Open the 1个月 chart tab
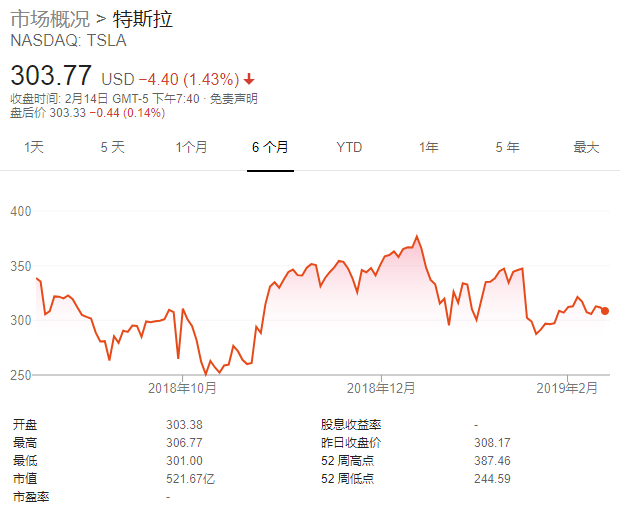This screenshot has height=523, width=620. (191, 147)
